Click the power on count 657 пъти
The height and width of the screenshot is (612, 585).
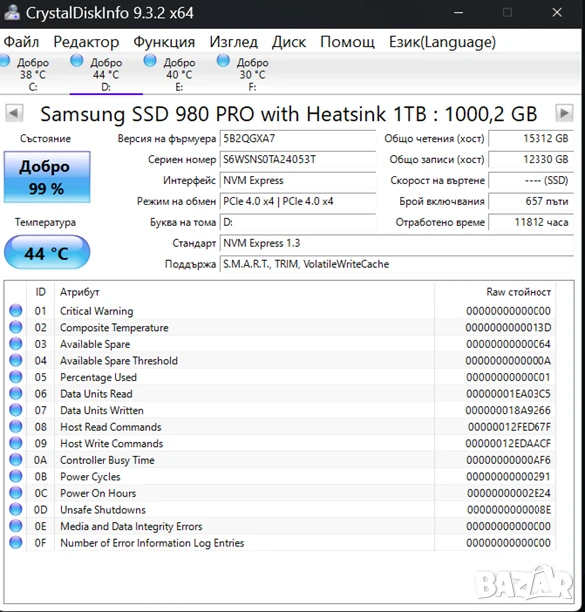coord(531,201)
